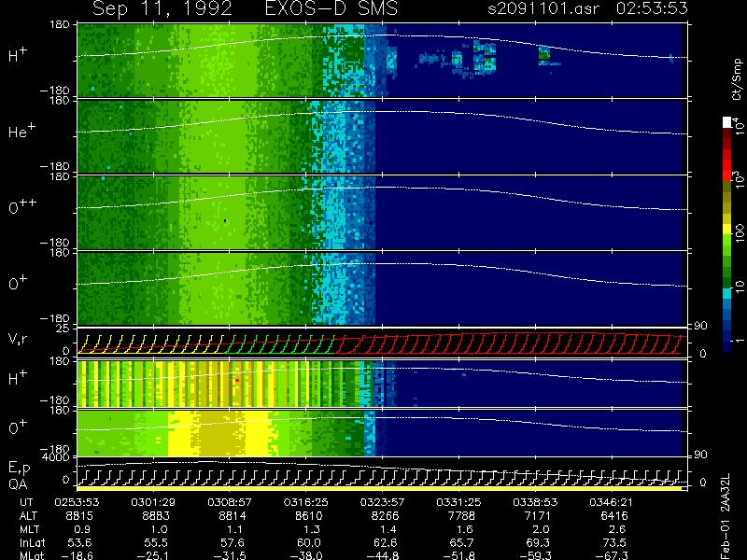Image resolution: width=747 pixels, height=560 pixels.
Task: Click the altitude value "8610"
Action: click(309, 516)
